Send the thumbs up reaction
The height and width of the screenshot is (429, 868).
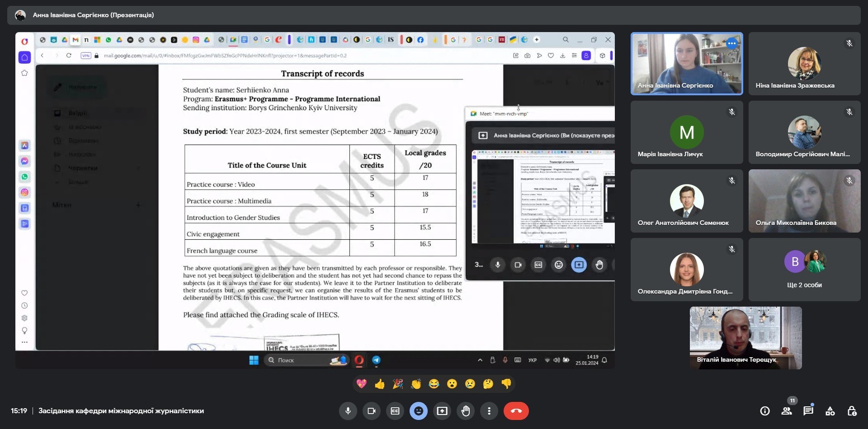380,384
